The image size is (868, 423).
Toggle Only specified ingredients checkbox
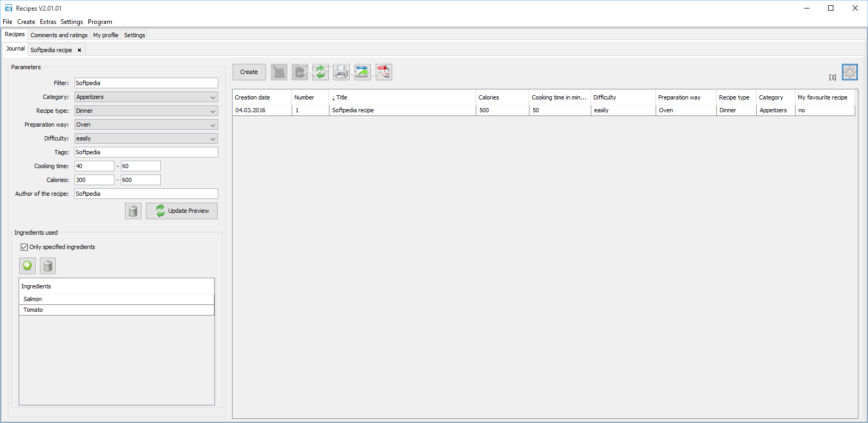tap(24, 247)
